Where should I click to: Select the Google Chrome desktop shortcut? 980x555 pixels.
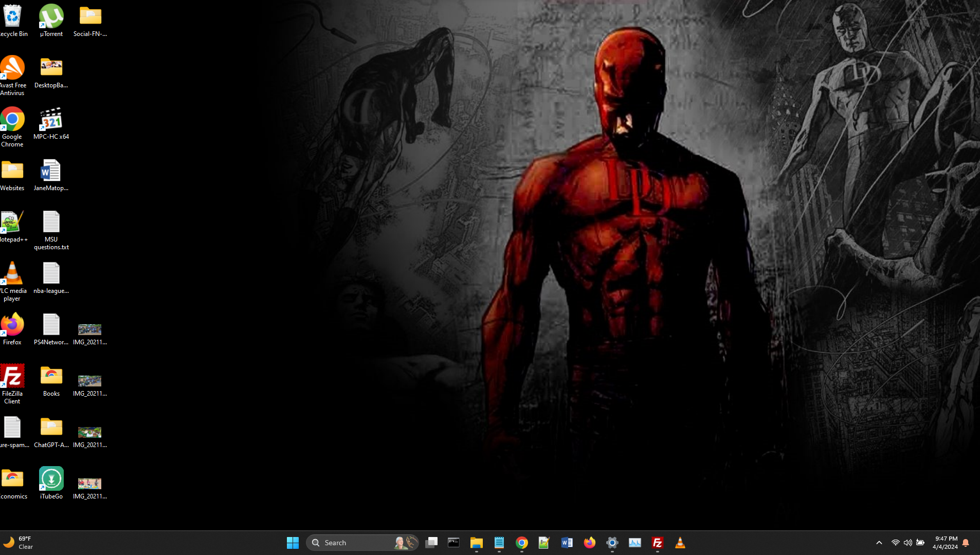click(12, 127)
